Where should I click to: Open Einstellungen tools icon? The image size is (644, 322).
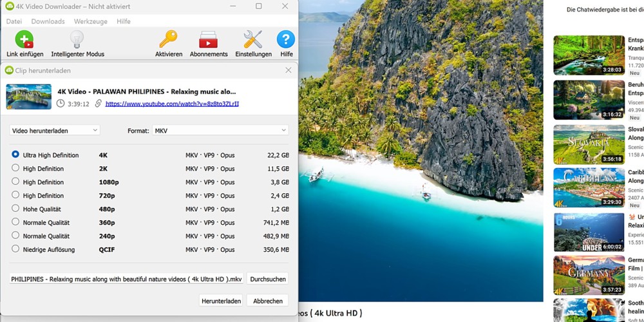click(x=253, y=39)
